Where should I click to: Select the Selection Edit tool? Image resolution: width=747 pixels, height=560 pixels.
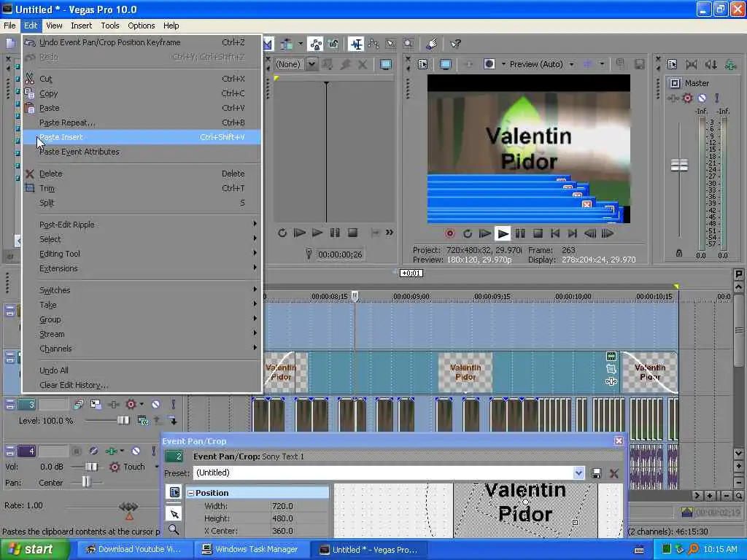[391, 44]
